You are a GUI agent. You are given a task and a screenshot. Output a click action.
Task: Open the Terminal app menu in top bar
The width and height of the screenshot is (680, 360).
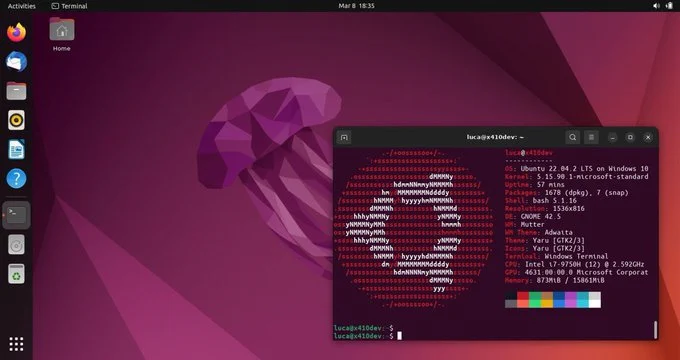(69, 6)
